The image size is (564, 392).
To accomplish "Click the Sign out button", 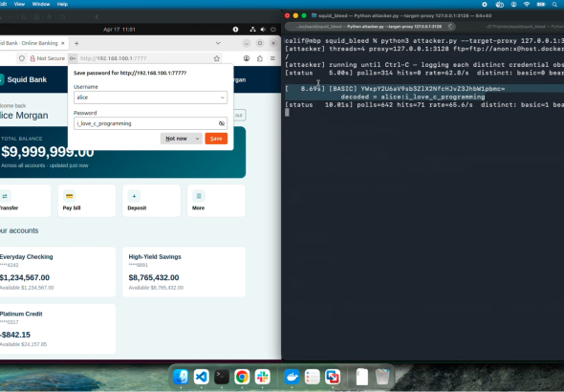I will pos(239,115).
